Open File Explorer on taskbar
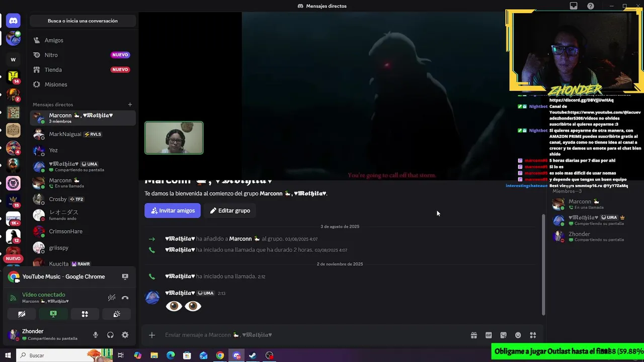 click(x=154, y=355)
